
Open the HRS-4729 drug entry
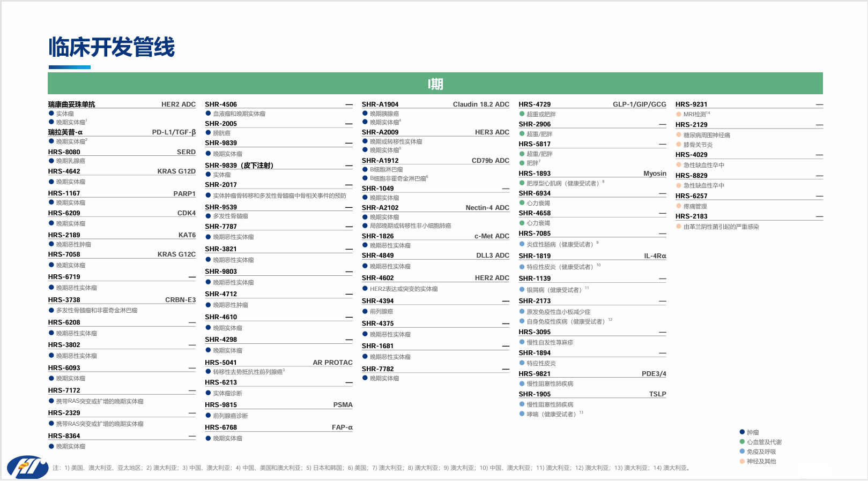tap(535, 104)
